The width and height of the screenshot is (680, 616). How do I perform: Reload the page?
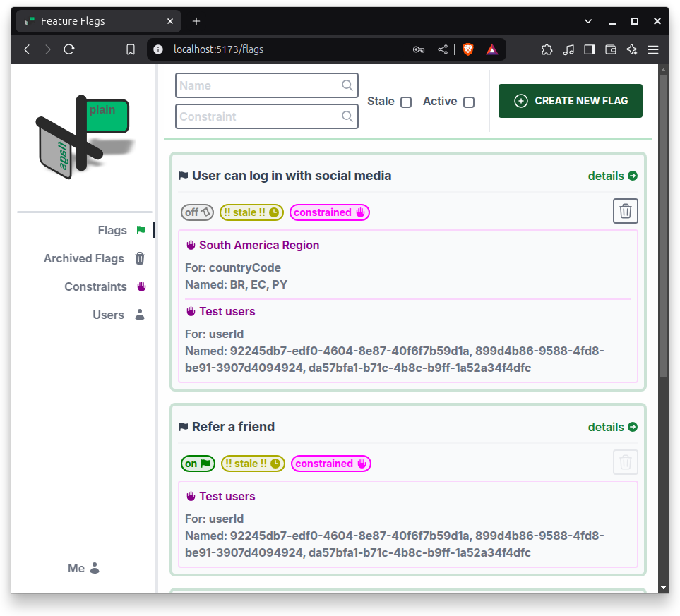point(69,49)
